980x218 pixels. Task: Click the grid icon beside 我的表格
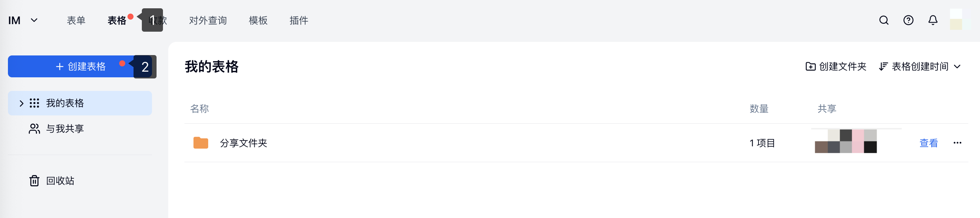pyautogui.click(x=34, y=103)
